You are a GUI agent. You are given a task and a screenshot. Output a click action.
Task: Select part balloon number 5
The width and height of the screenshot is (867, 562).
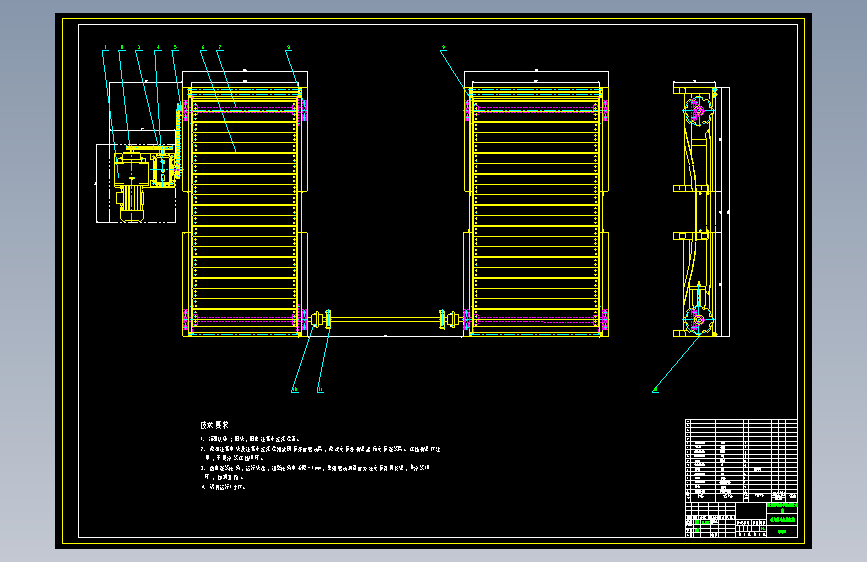(175, 48)
